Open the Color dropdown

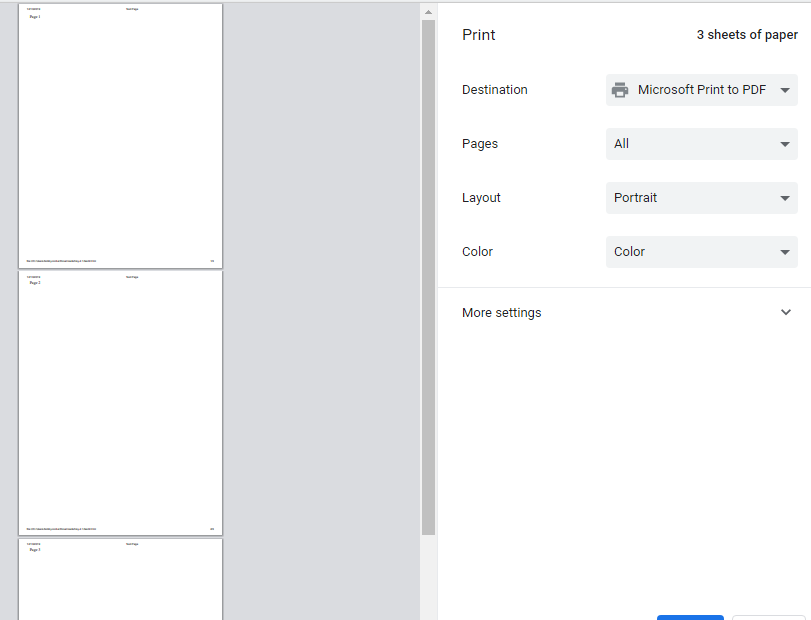(x=700, y=252)
